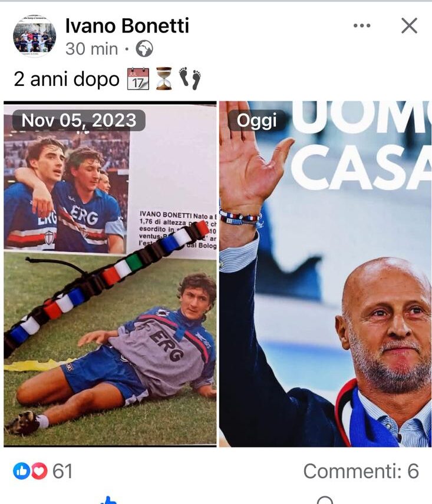Click the '2 anni dopo' caption text
Image resolution: width=432 pixels, height=504 pixels.
coord(67,79)
